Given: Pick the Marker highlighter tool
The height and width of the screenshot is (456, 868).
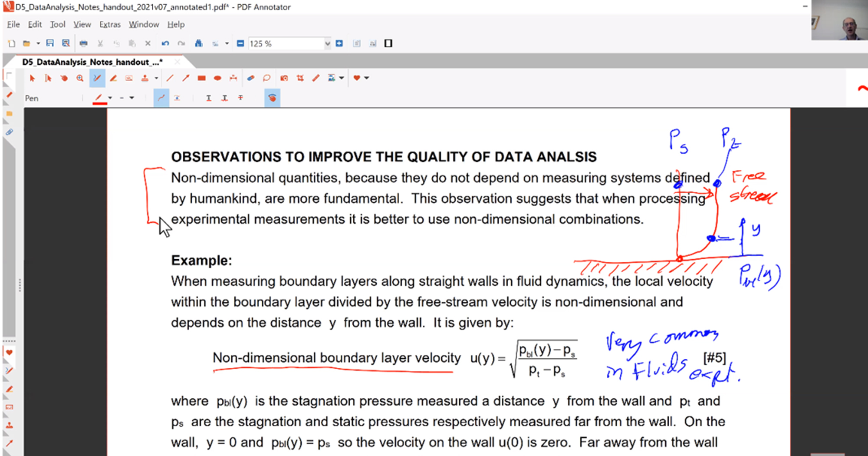Looking at the screenshot, I should point(113,78).
